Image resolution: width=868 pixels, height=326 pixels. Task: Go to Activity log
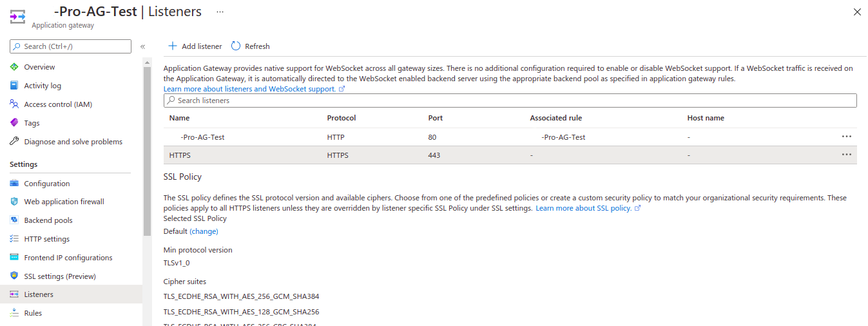(x=43, y=86)
